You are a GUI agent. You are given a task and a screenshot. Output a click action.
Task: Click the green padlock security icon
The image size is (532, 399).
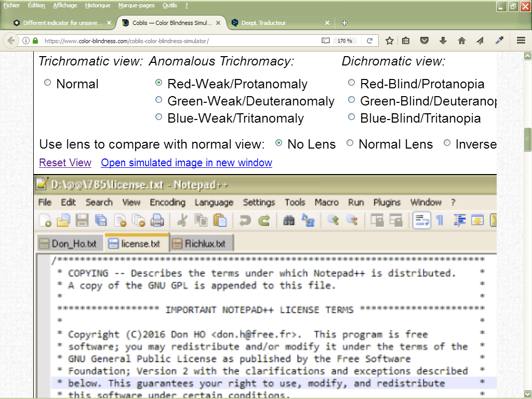click(x=35, y=41)
